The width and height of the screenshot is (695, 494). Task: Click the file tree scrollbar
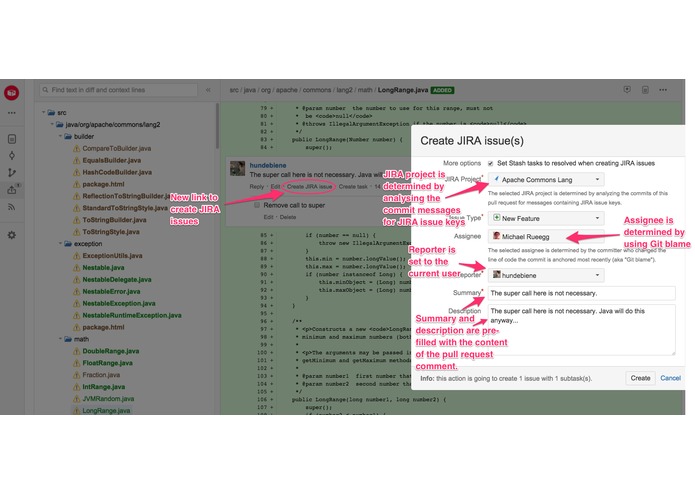[x=217, y=126]
